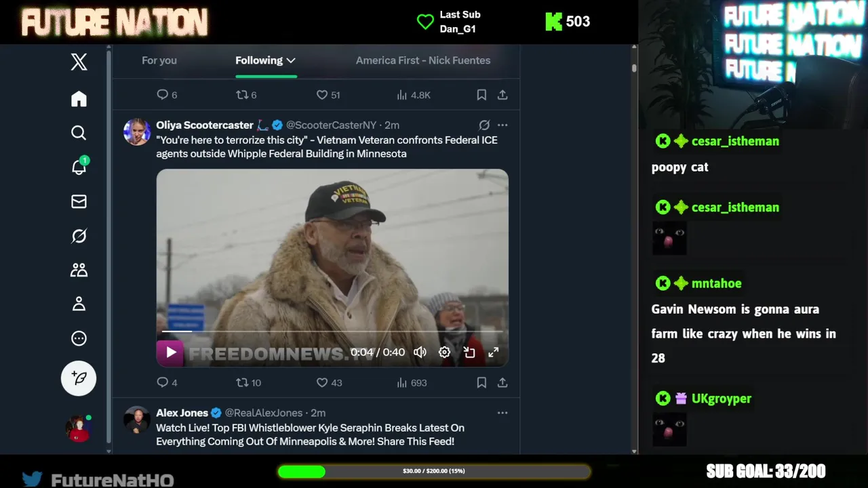This screenshot has width=868, height=488.
Task: Click the timeline scrollbar thumb
Action: coord(634,68)
